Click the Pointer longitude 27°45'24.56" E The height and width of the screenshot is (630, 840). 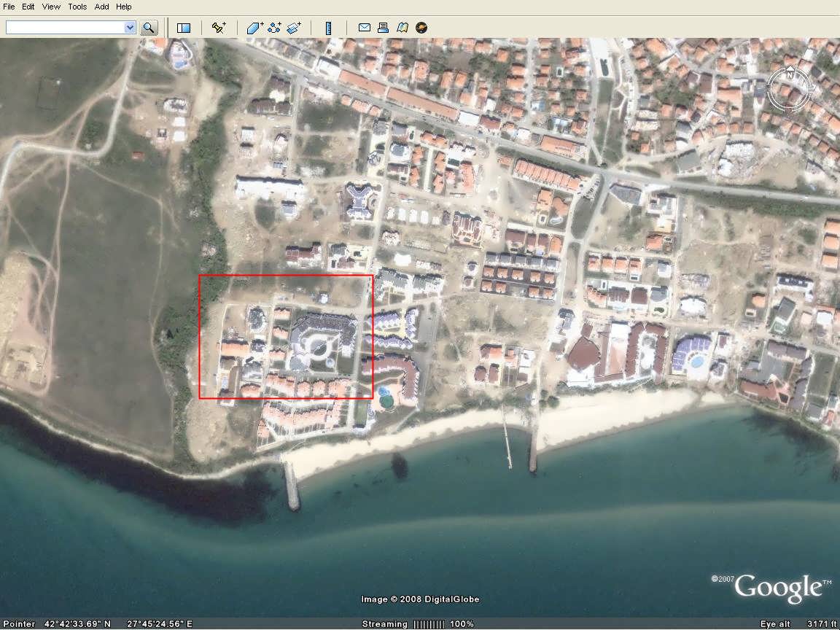tap(160, 624)
